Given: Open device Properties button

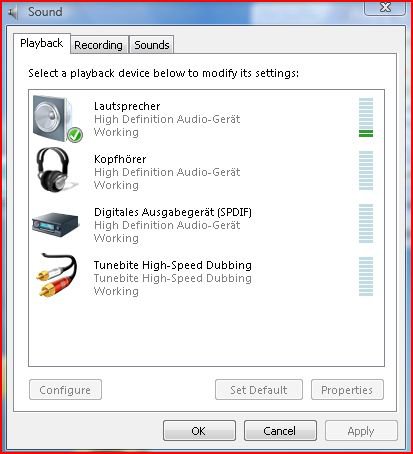Looking at the screenshot, I should click(x=347, y=389).
